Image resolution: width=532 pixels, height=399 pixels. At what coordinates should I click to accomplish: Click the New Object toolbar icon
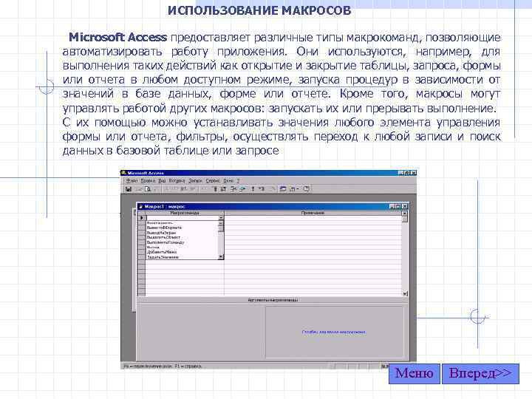coord(292,189)
